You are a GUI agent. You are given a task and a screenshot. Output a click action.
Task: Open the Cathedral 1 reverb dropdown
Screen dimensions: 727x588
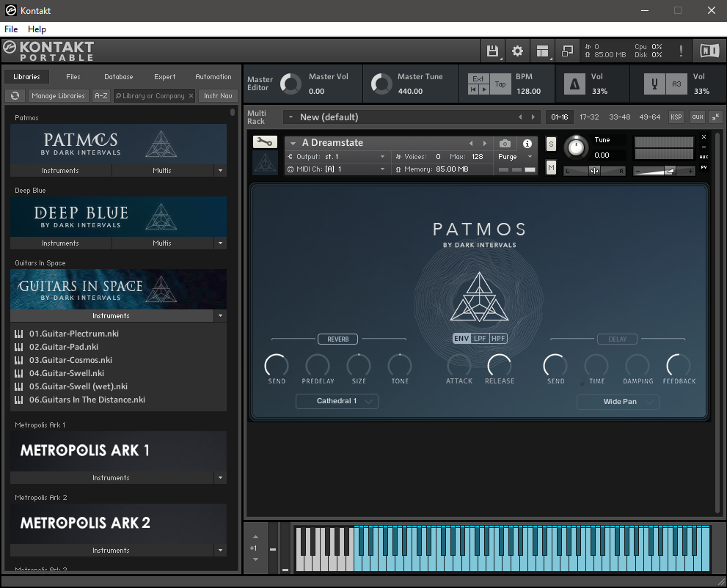337,401
